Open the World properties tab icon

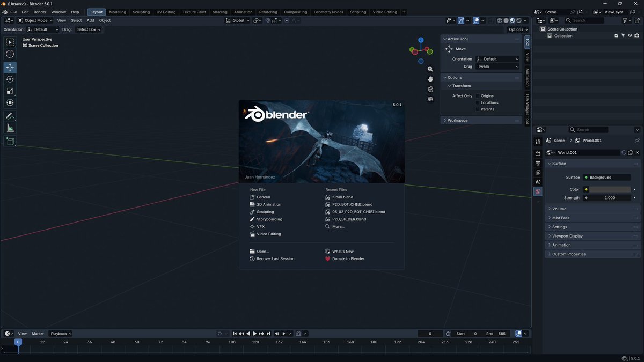click(538, 191)
